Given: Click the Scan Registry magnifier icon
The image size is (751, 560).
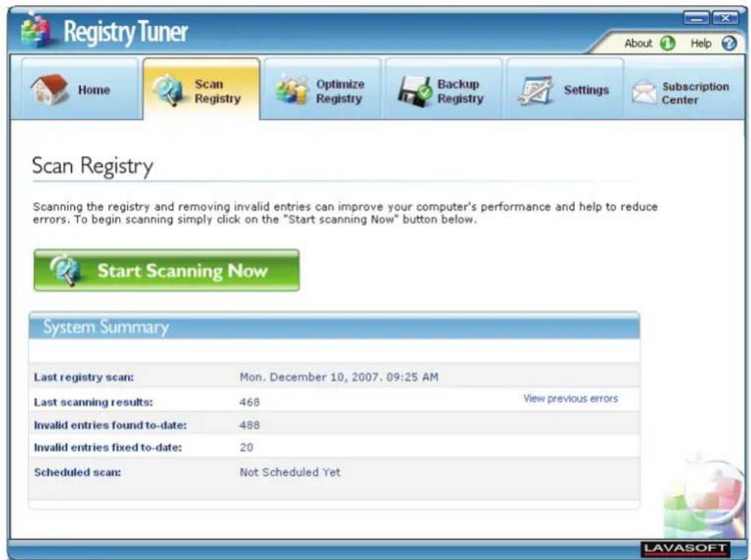Looking at the screenshot, I should tap(168, 90).
